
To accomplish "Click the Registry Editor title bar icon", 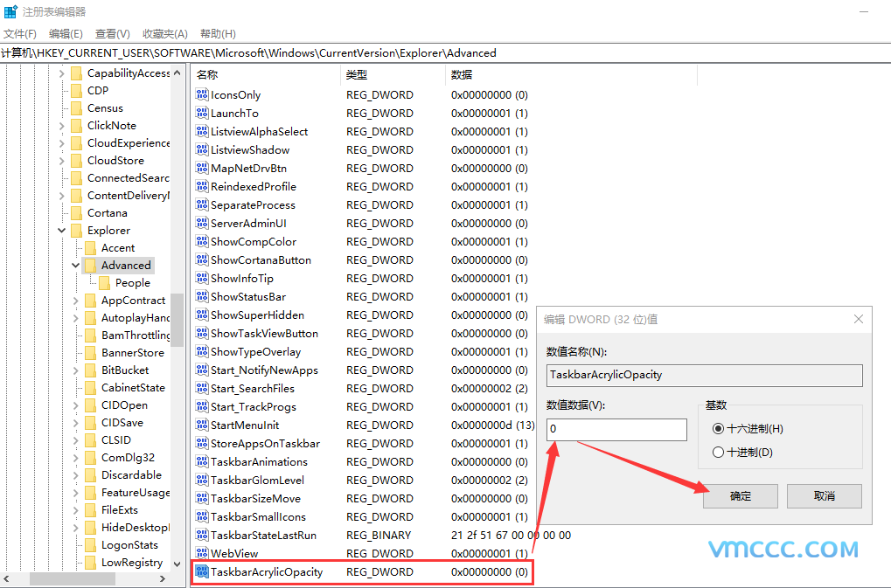I will point(10,10).
